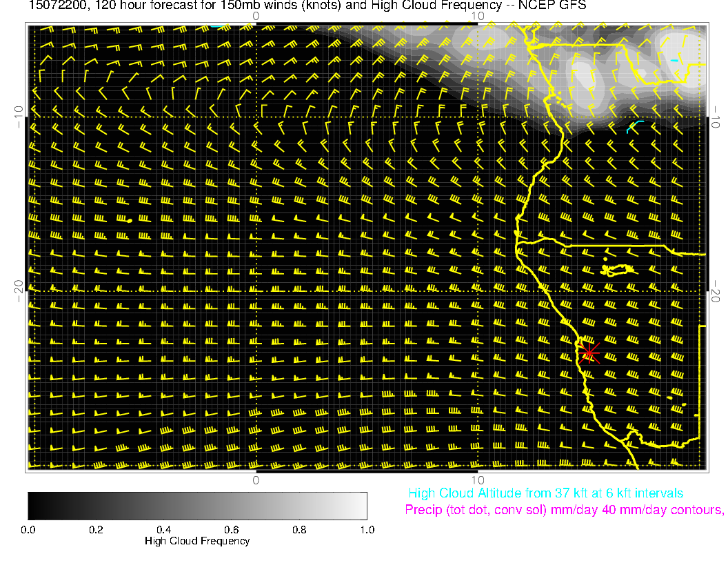
Task: Click the bottom axis longitude label '10'
Action: pyautogui.click(x=478, y=480)
